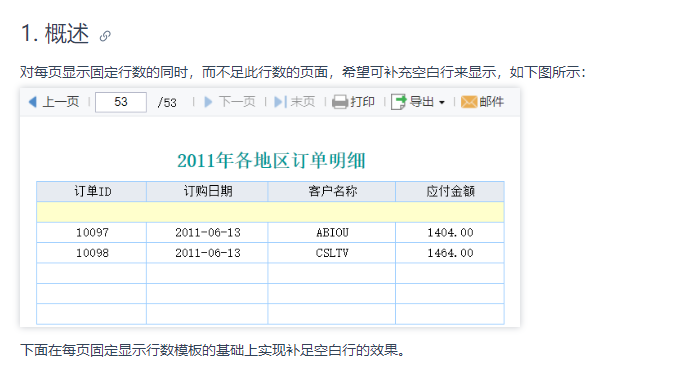Click the 下一页 next page arrow icon
The width and height of the screenshot is (691, 368).
[x=208, y=102]
